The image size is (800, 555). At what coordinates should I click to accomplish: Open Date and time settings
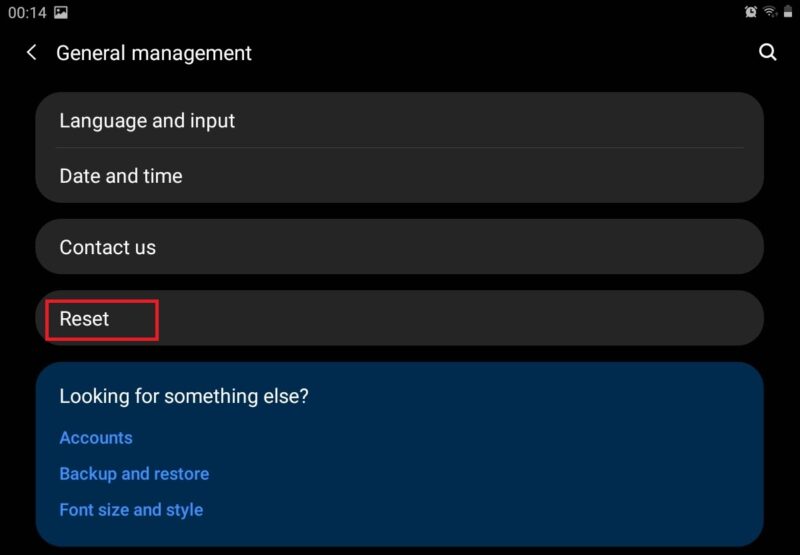point(399,175)
